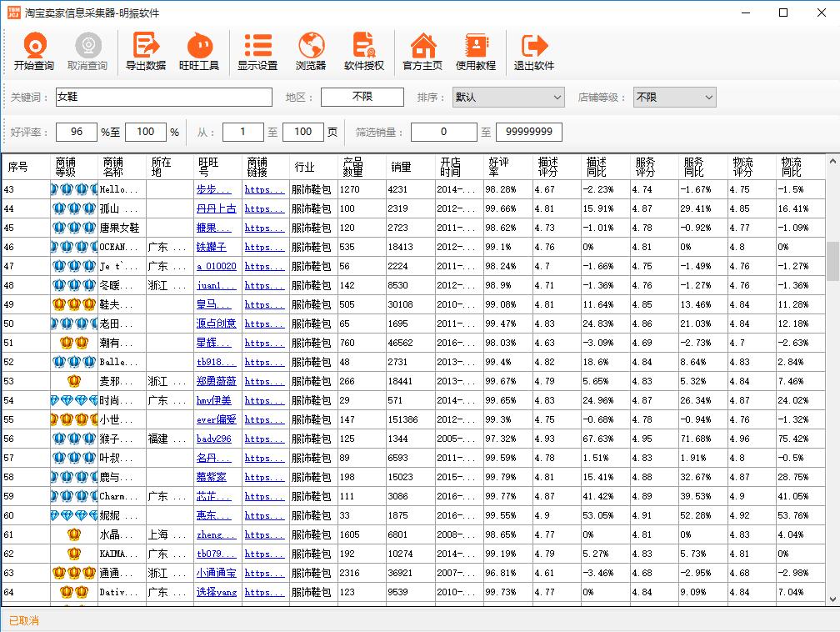Open the 丹丹上古 wangwang link
The width and height of the screenshot is (840, 632).
pyautogui.click(x=216, y=209)
